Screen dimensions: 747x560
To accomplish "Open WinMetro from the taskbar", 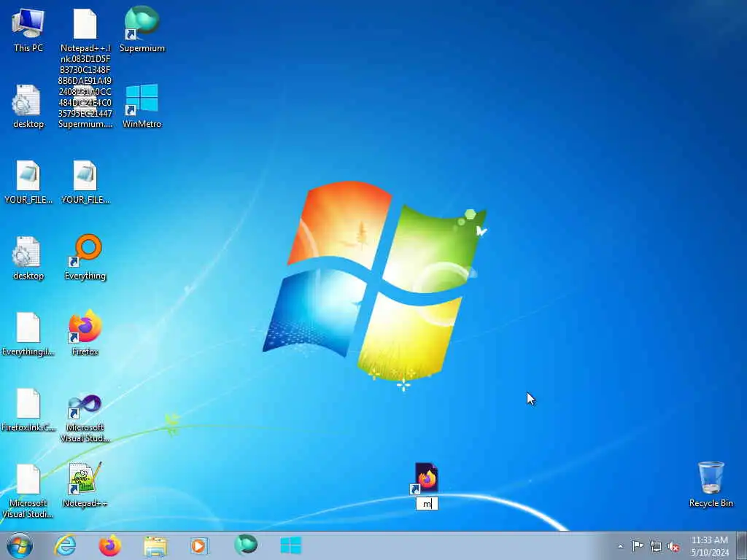I will 290,545.
